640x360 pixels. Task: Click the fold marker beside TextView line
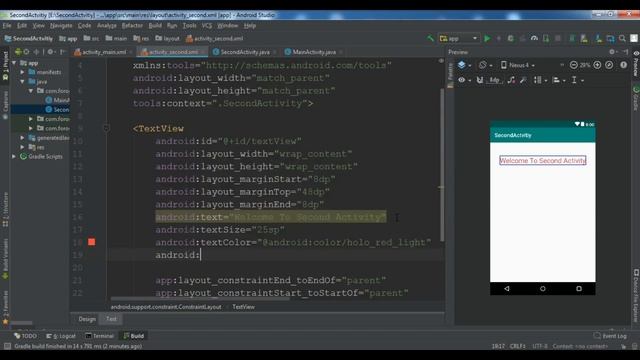pyautogui.click(x=106, y=129)
